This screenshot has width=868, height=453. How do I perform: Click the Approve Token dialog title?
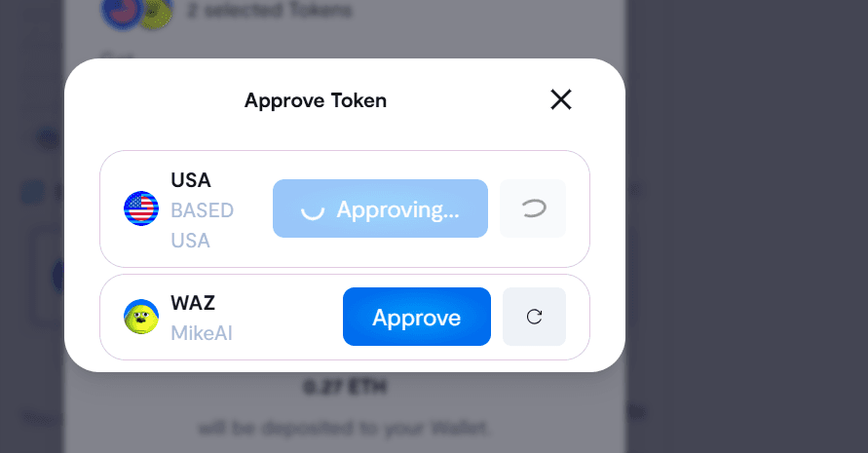click(x=316, y=100)
